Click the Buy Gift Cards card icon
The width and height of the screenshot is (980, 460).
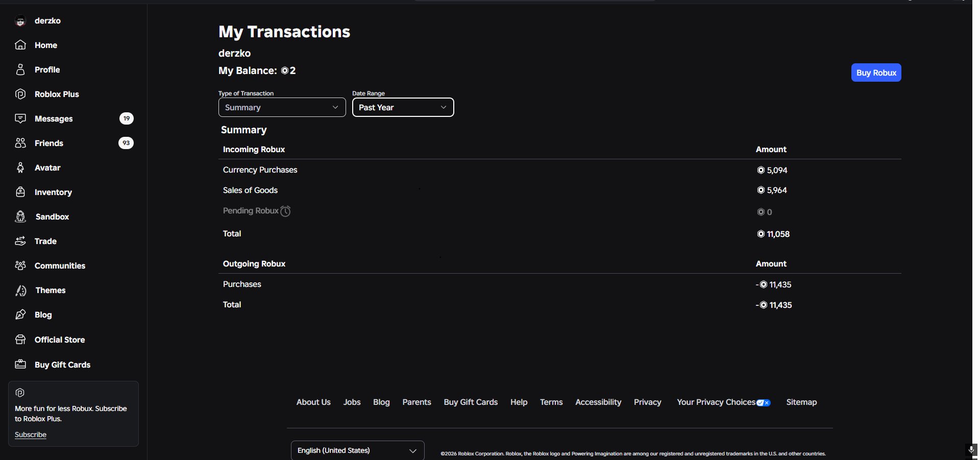pos(20,365)
